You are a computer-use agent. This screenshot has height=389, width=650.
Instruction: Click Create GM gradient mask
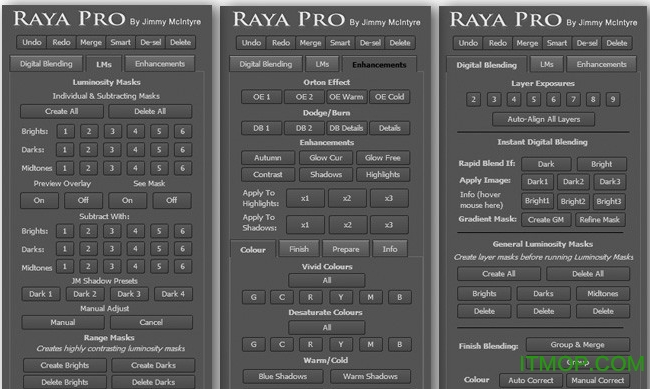[x=546, y=220]
